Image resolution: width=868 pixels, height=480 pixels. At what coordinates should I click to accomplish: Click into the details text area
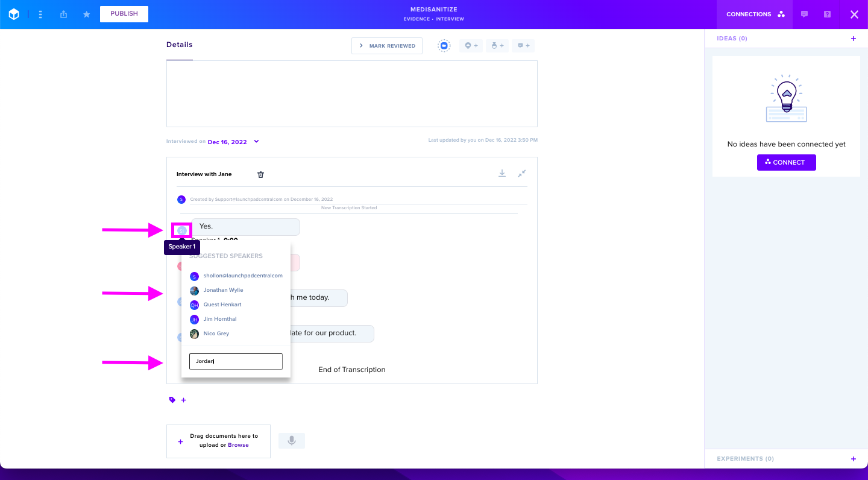(x=352, y=93)
